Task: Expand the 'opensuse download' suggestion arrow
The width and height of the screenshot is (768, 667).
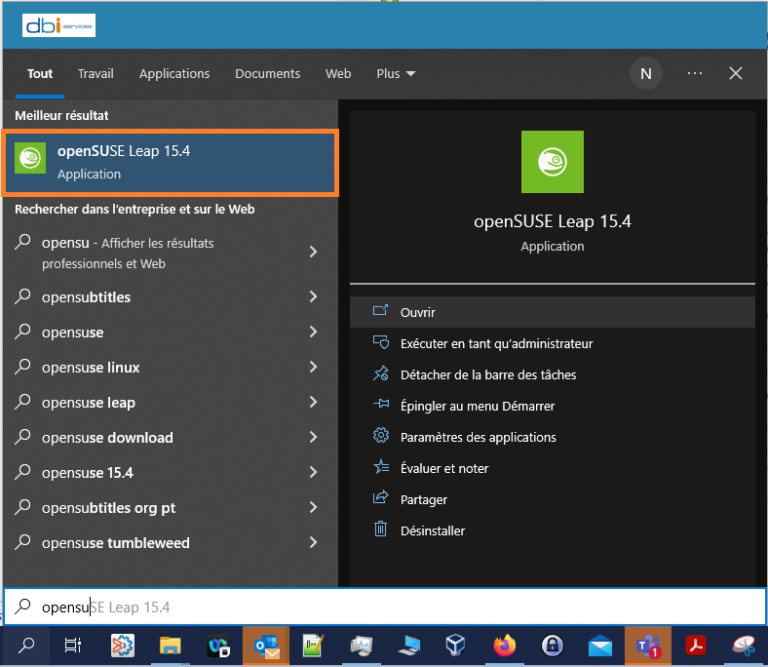Action: pos(313,437)
